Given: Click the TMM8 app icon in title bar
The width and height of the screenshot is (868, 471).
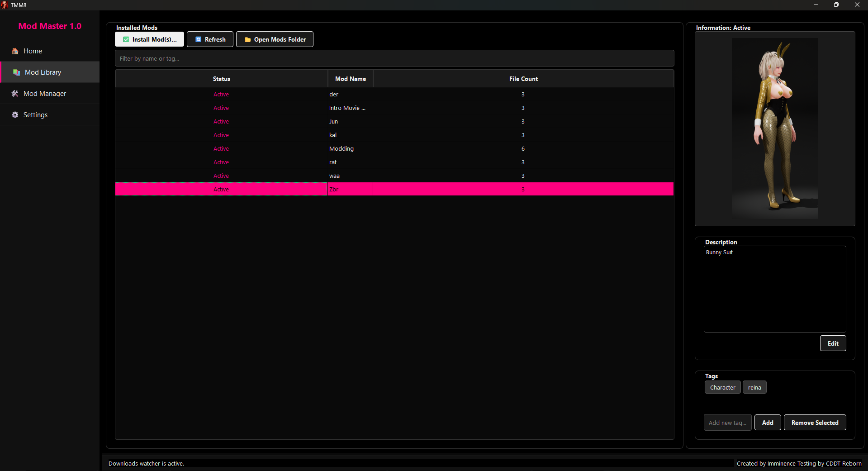Looking at the screenshot, I should tap(5, 5).
